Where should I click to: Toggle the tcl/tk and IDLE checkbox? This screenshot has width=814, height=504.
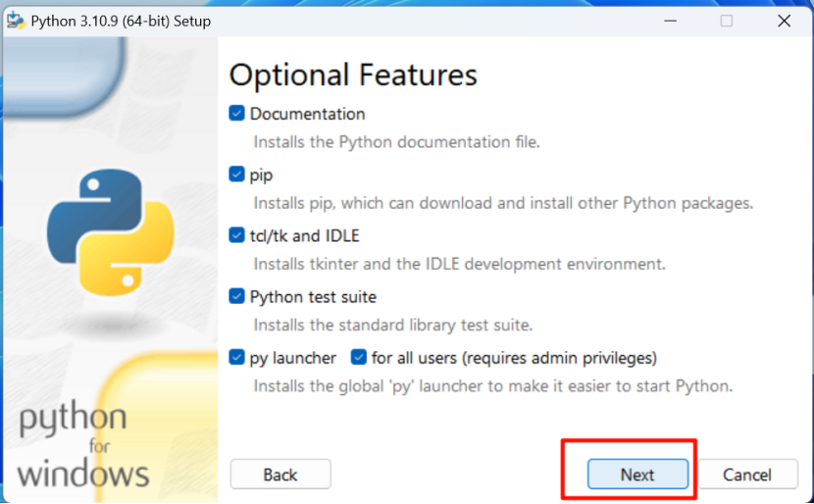(236, 235)
